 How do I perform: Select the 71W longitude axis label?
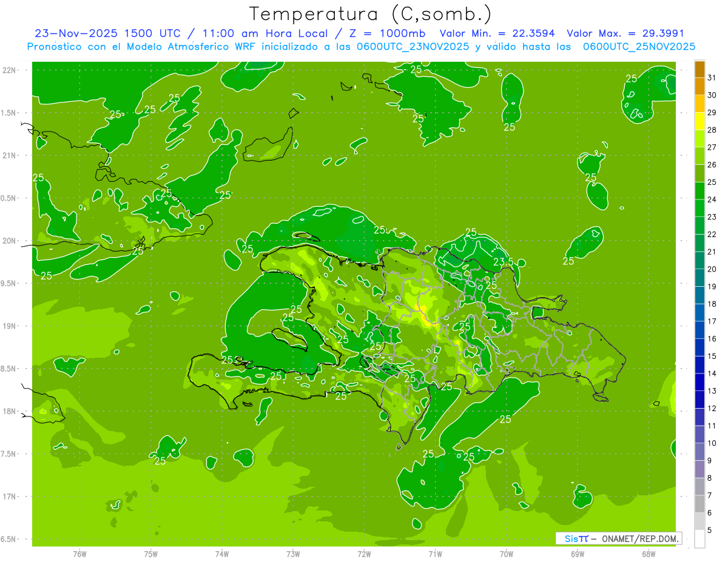pyautogui.click(x=435, y=554)
